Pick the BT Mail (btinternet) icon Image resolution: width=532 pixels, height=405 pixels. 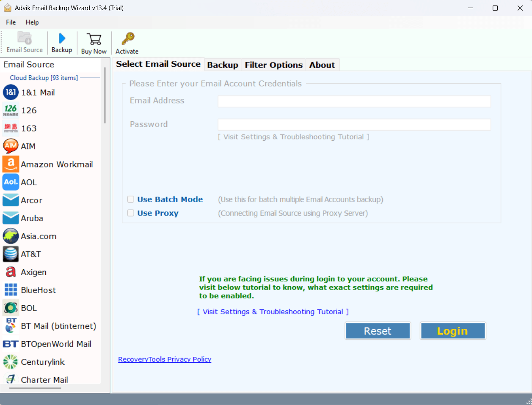pos(11,326)
